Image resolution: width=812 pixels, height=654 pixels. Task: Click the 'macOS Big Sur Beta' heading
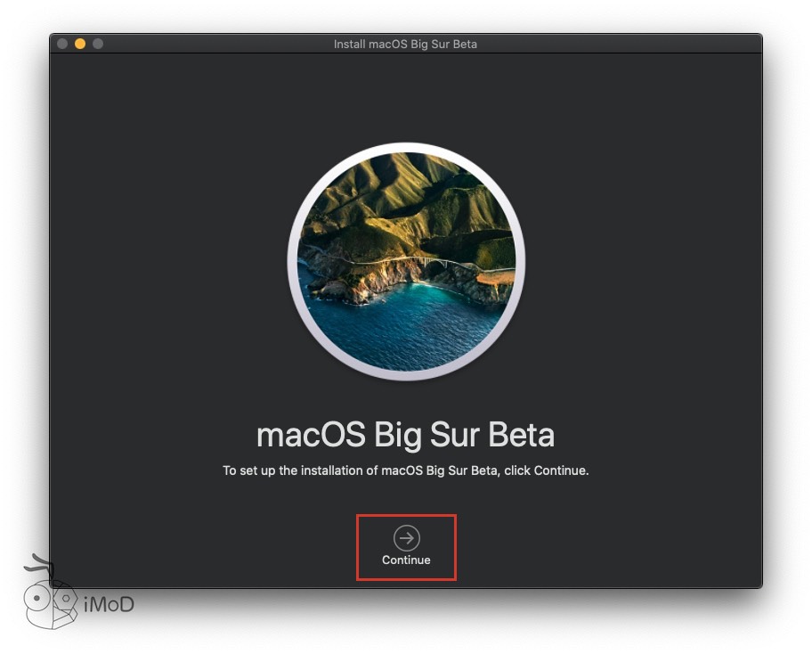(405, 435)
